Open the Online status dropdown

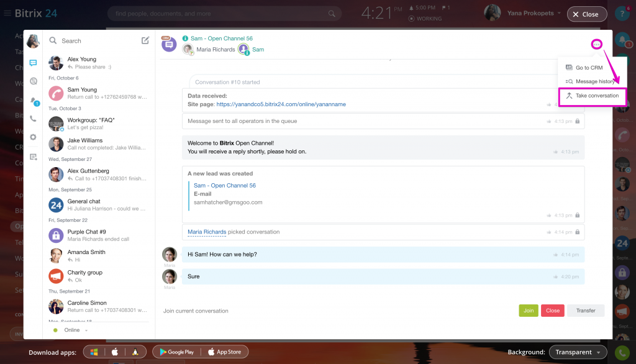pos(71,330)
